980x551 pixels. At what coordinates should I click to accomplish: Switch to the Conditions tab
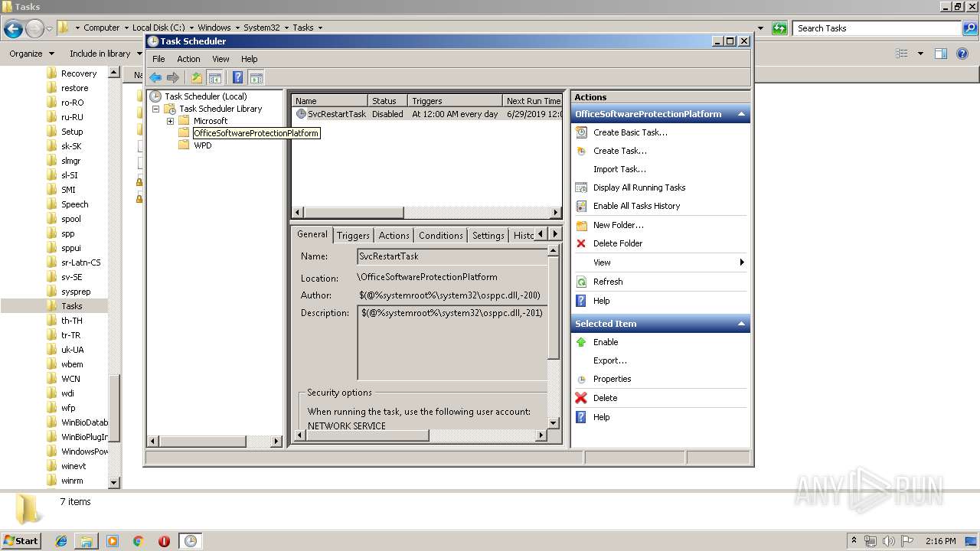(x=441, y=236)
